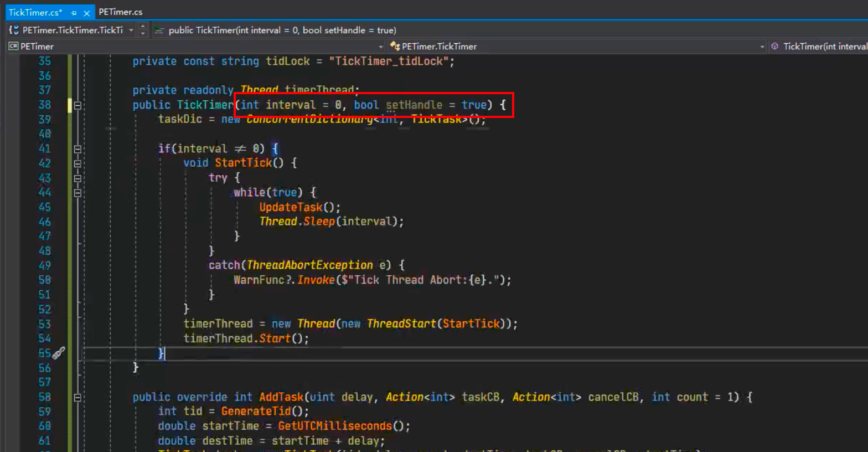
Task: Switch to the PETimer.cs tab
Action: coord(121,12)
